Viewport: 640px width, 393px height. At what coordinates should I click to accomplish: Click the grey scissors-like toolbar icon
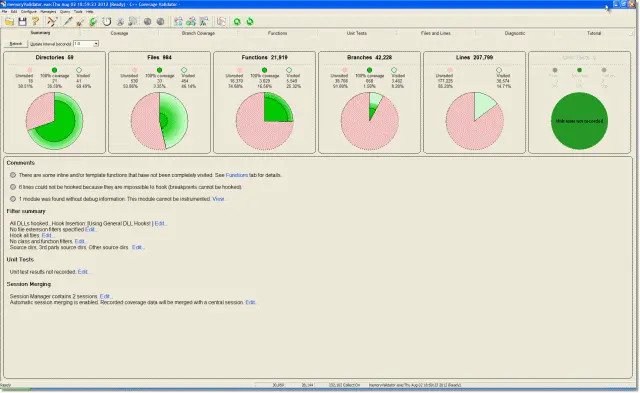[120, 22]
